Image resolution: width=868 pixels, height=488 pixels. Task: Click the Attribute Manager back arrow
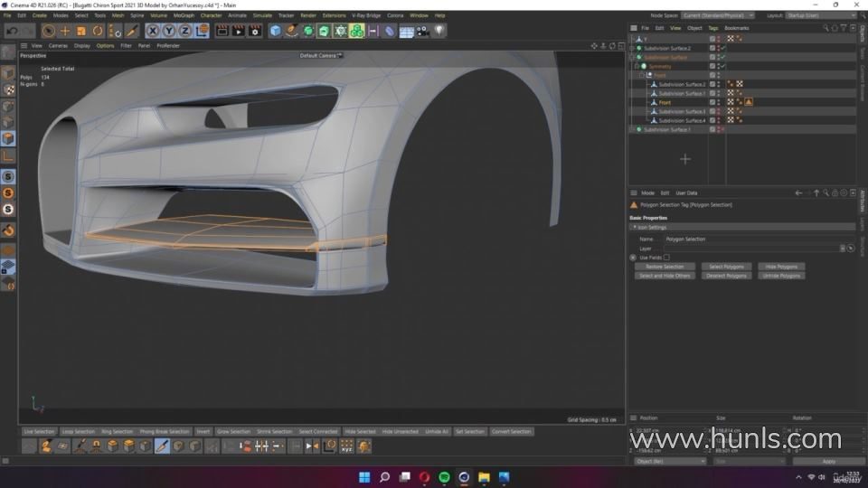point(798,193)
